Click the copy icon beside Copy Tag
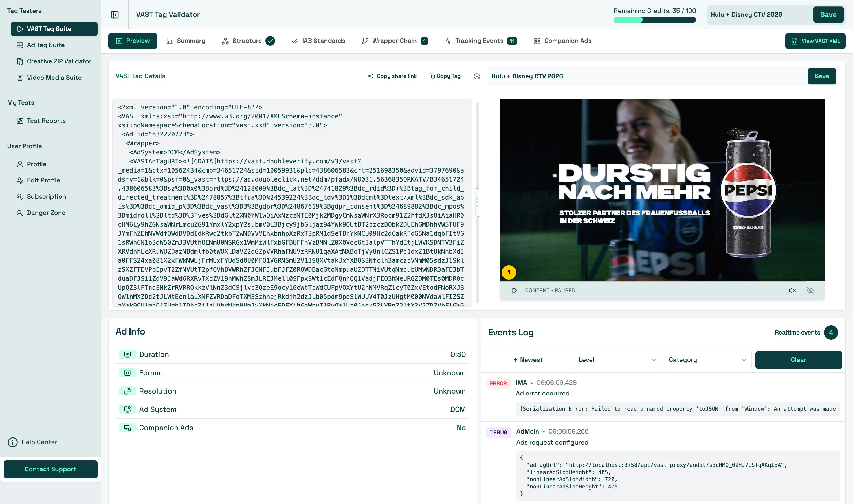This screenshot has height=504, width=853. (432, 76)
